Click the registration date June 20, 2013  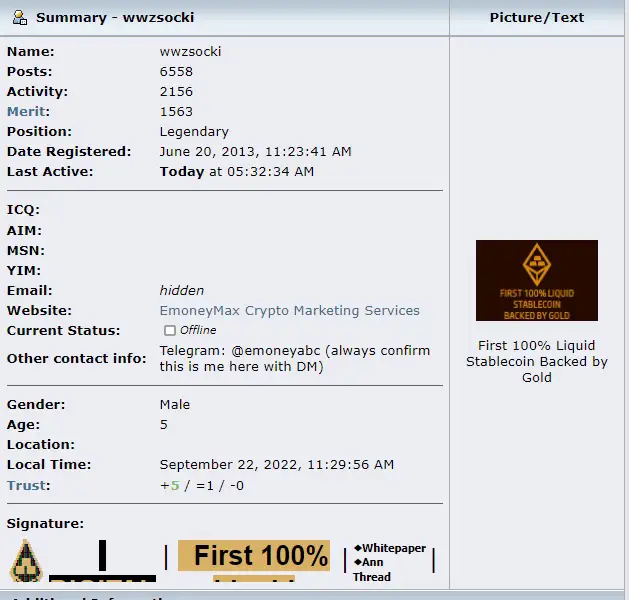coord(256,152)
